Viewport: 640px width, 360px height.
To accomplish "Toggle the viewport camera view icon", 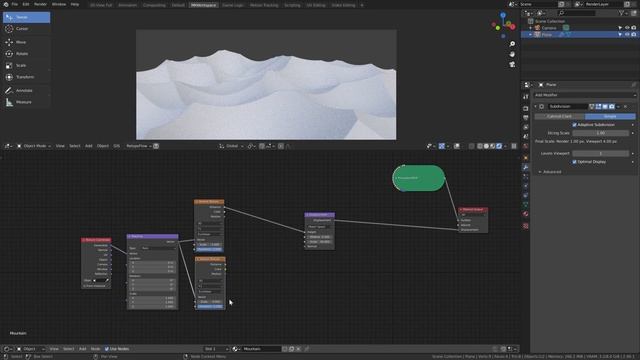I will tap(512, 64).
